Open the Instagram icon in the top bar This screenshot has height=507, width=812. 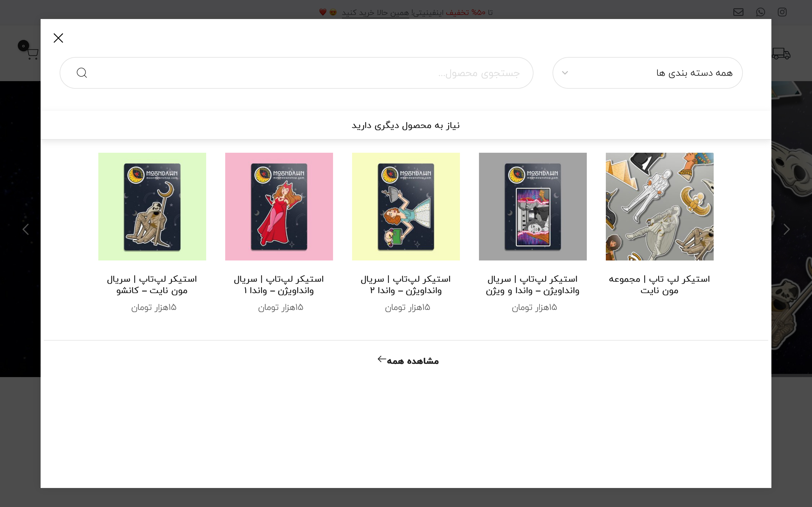click(x=782, y=12)
